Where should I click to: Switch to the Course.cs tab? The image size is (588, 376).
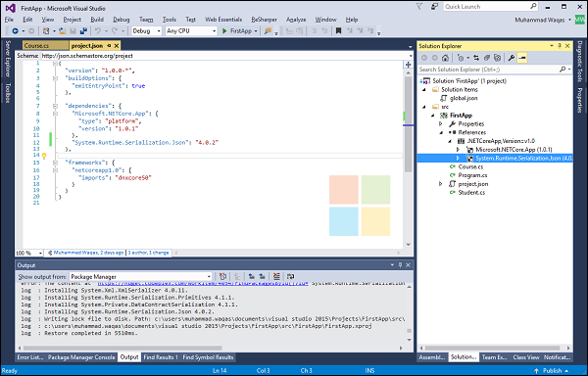36,46
